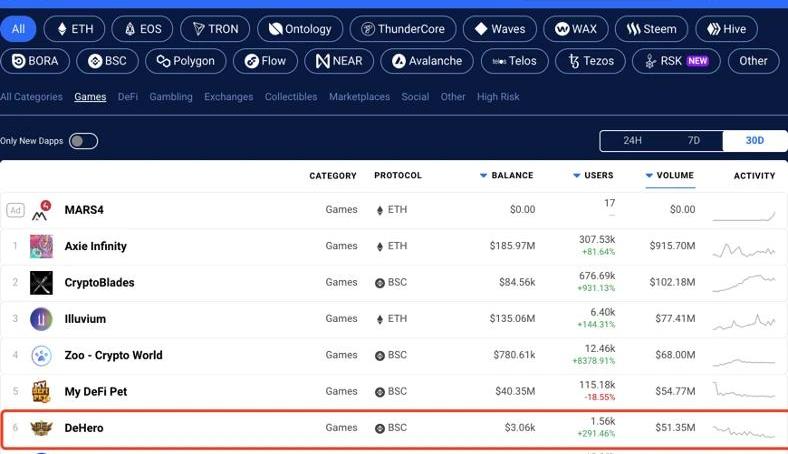788x454 pixels.
Task: Open the MARS4 dapp link
Action: pyautogui.click(x=84, y=210)
